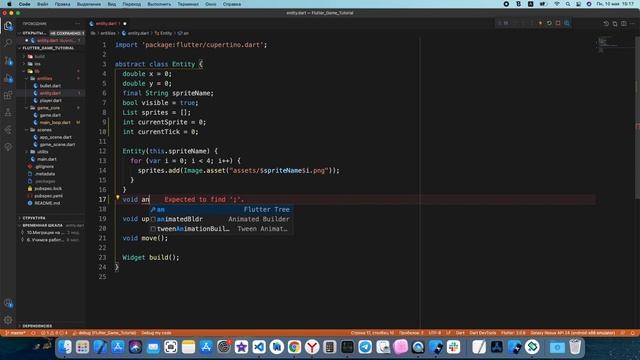The image size is (640, 360).
Task: Open Trash in the Dock
Action: point(575,347)
